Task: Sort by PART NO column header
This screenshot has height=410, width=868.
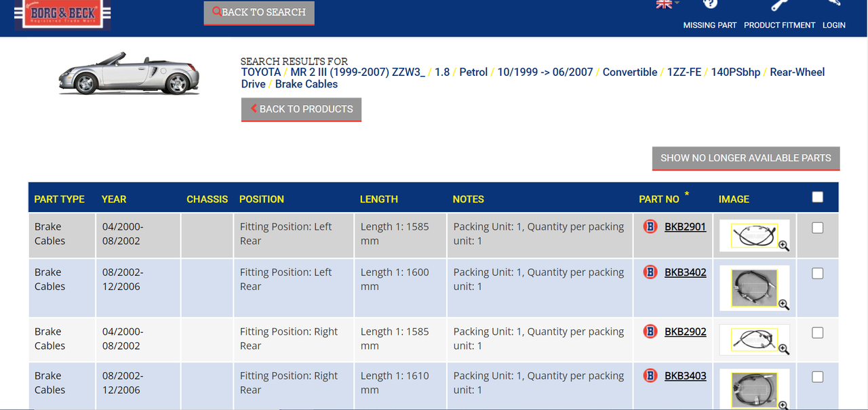Action: click(x=659, y=199)
